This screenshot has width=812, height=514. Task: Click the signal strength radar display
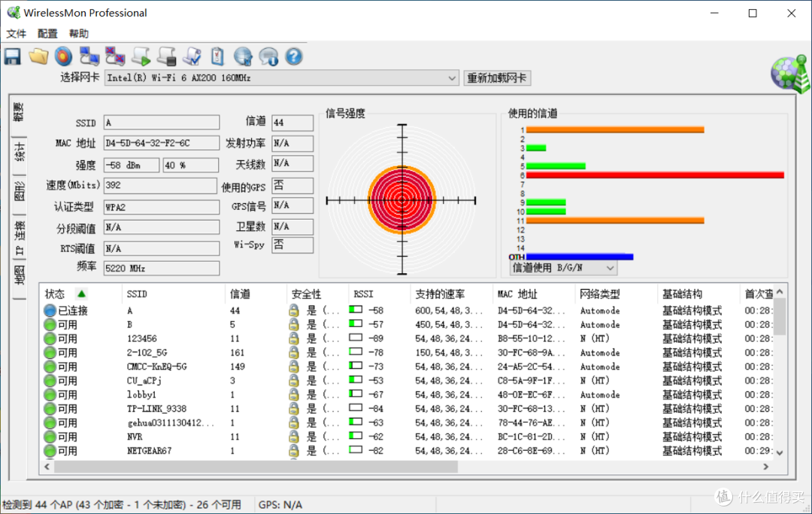pyautogui.click(x=401, y=199)
